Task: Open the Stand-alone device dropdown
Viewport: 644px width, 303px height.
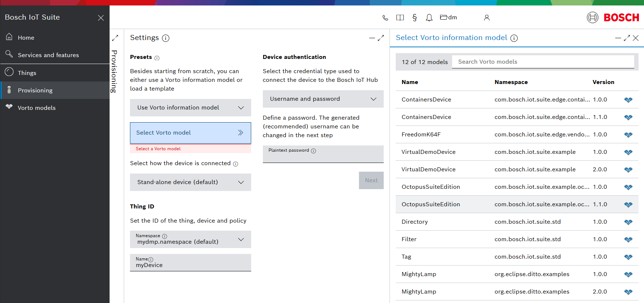Action: [190, 182]
